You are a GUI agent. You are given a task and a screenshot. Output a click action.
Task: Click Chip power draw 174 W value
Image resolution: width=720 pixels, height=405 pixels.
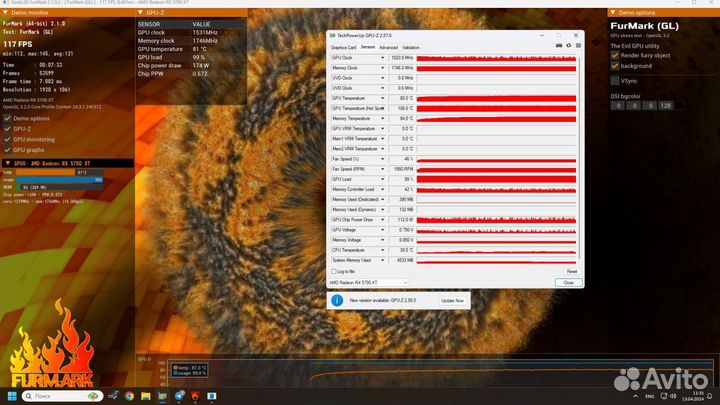click(x=200, y=66)
